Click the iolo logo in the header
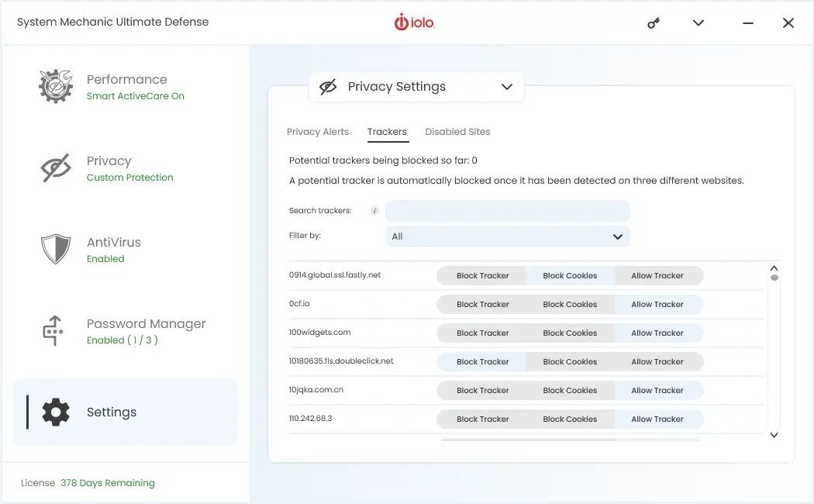Screen dimensions: 814x504 [x=414, y=22]
